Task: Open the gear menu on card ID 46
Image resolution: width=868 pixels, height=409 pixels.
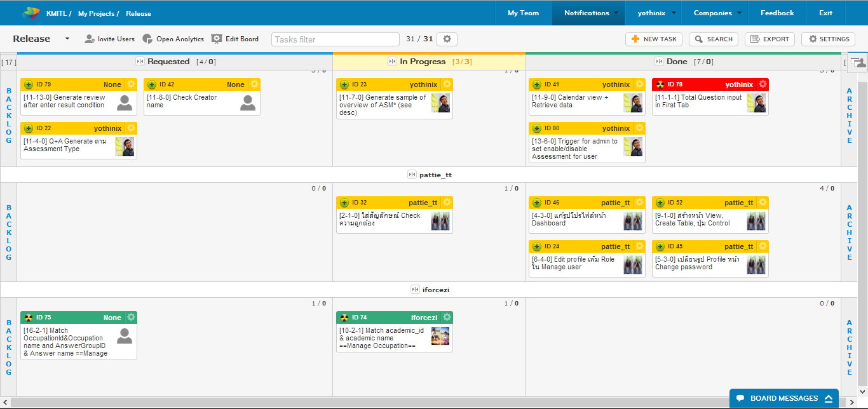Action: (639, 203)
